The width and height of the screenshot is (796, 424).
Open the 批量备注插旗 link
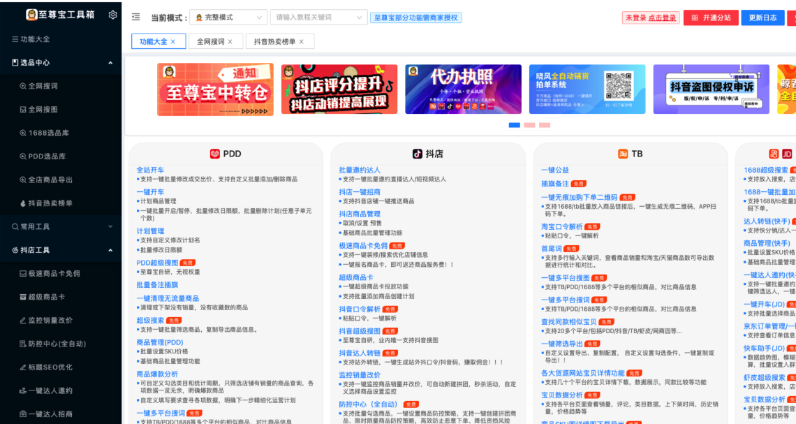[157, 285]
